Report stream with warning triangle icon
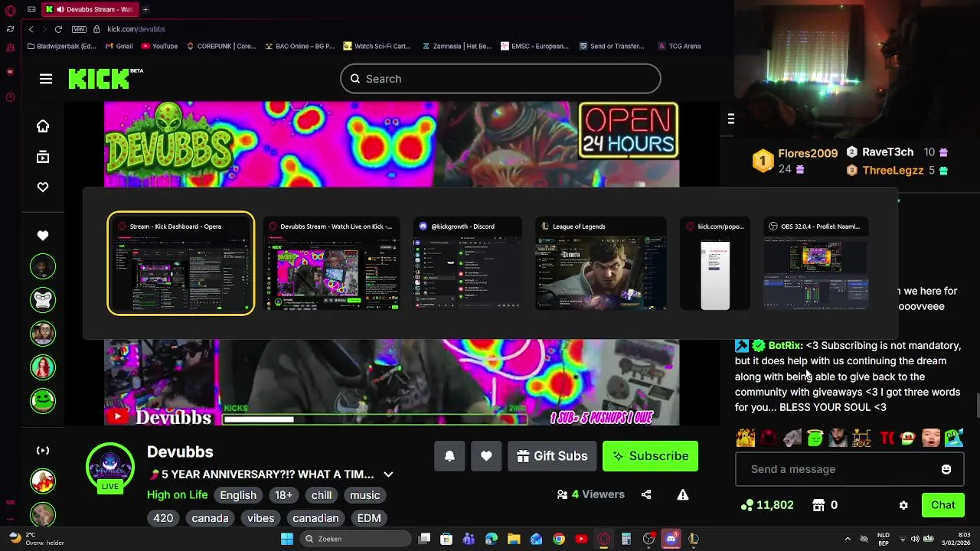This screenshot has height=551, width=980. [x=682, y=494]
